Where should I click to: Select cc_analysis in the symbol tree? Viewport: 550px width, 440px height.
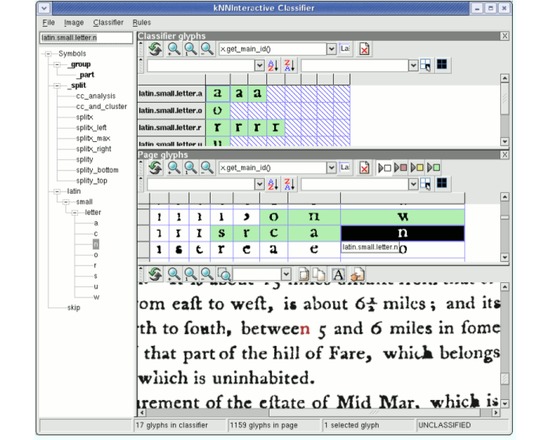(95, 96)
